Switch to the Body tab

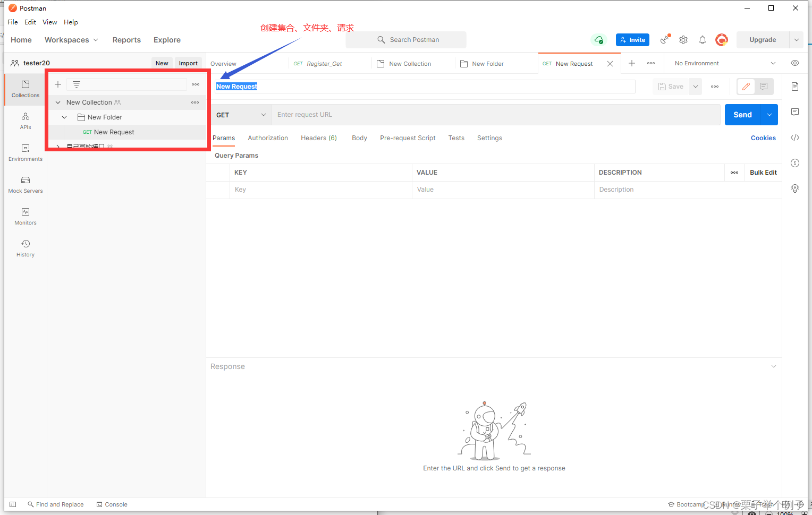(x=359, y=138)
